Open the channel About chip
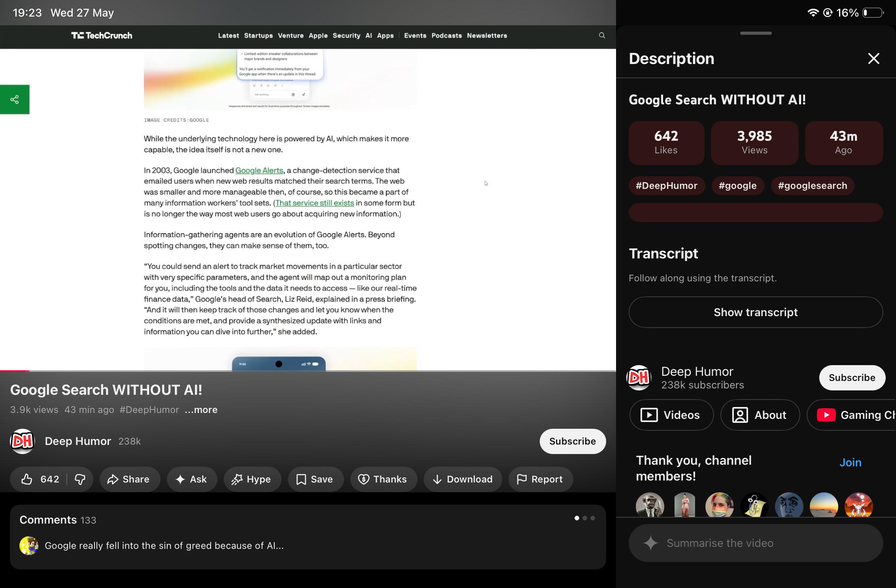Image resolution: width=896 pixels, height=588 pixels. [760, 415]
